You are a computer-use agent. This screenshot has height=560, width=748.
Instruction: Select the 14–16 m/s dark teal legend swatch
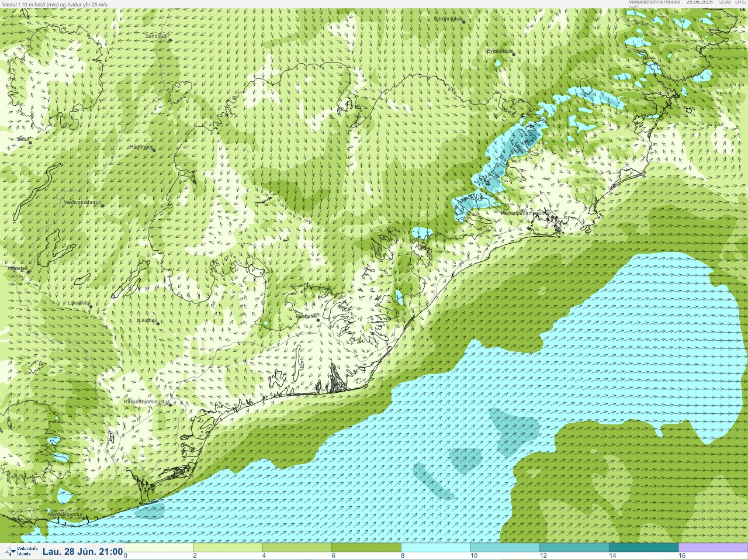pyautogui.click(x=643, y=548)
